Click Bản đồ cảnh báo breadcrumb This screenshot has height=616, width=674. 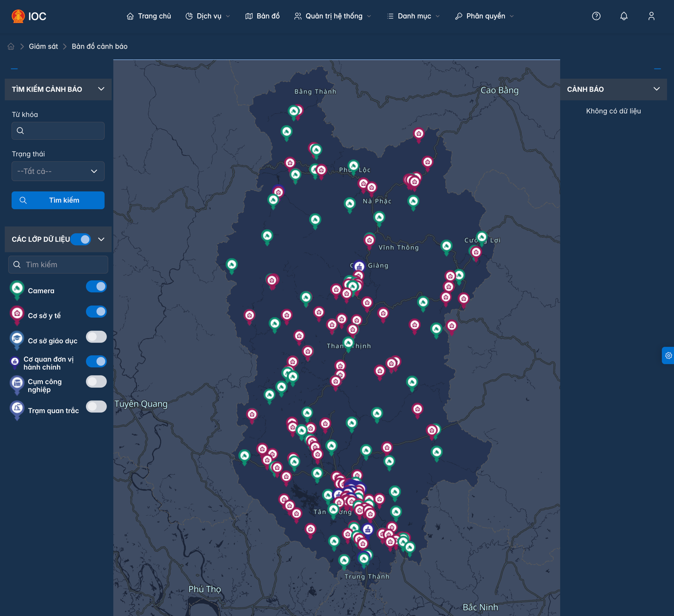tap(100, 46)
